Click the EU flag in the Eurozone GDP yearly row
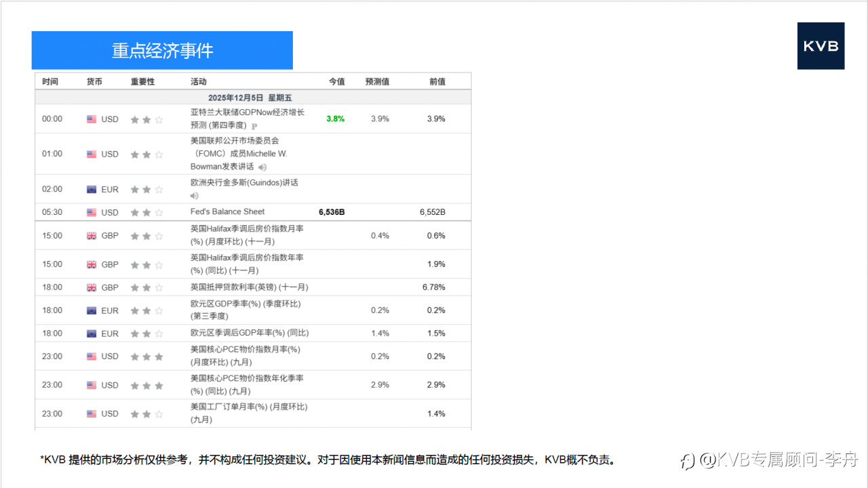The height and width of the screenshot is (488, 868). coord(92,333)
